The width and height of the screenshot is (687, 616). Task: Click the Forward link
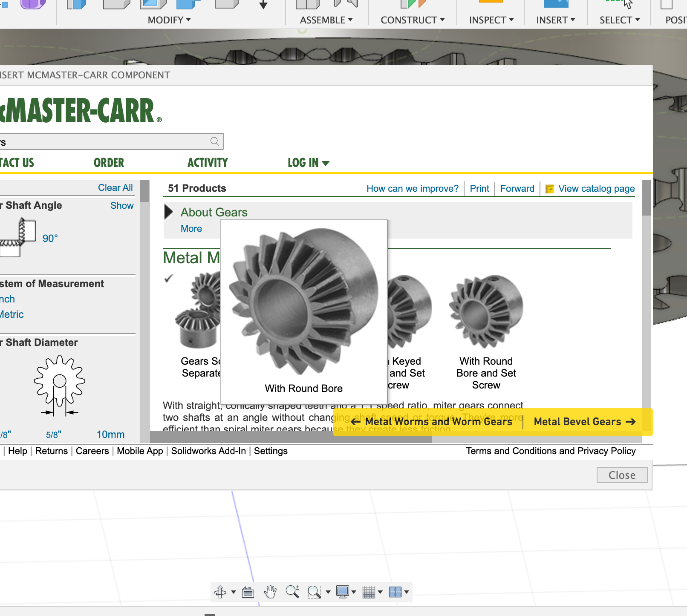coord(517,189)
